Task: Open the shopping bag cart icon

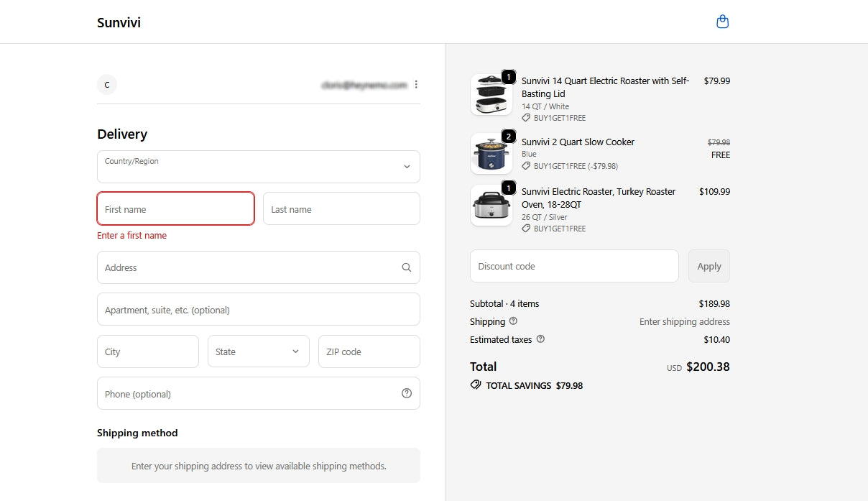Action: [722, 22]
